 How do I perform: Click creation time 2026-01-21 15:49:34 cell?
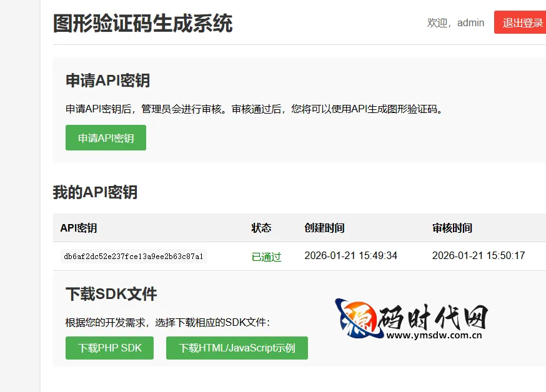[350, 256]
